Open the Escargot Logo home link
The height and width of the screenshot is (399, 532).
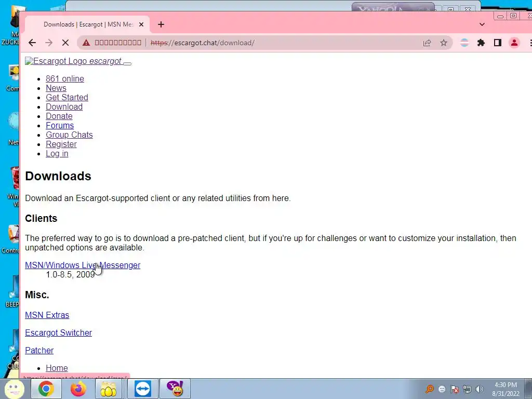tap(73, 61)
